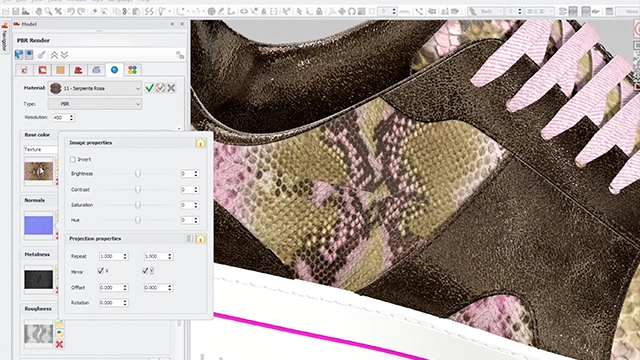Open the Material dropdown 11 - Serpiente Rosa
This screenshot has width=640, height=360.
click(x=95, y=88)
